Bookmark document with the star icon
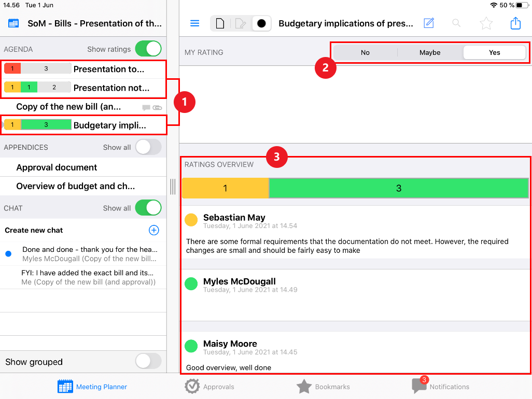 (486, 23)
